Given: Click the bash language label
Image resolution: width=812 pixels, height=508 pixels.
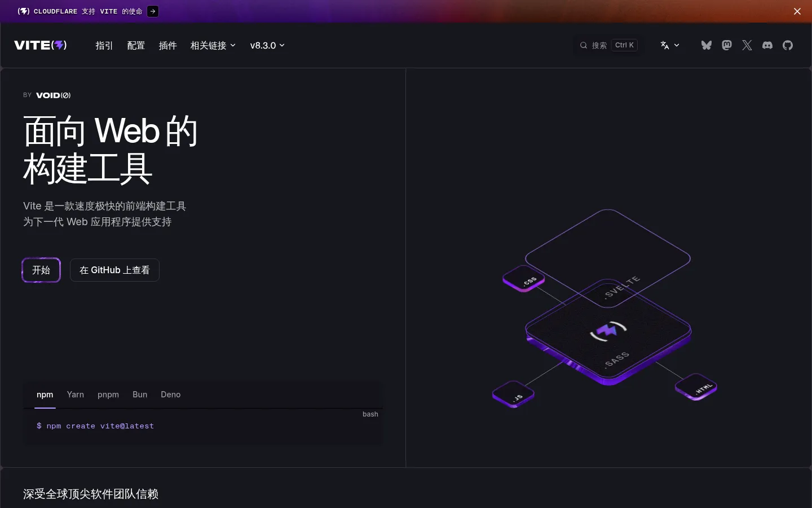Looking at the screenshot, I should [370, 414].
